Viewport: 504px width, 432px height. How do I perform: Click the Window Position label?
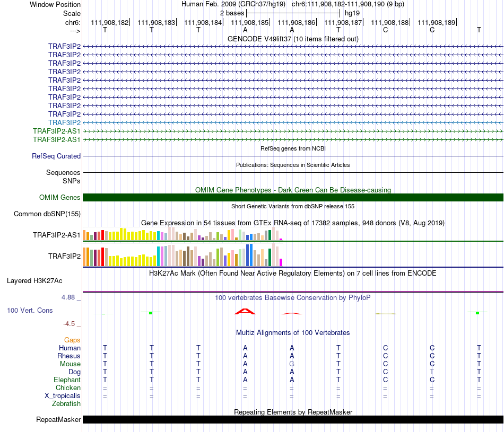(55, 4)
